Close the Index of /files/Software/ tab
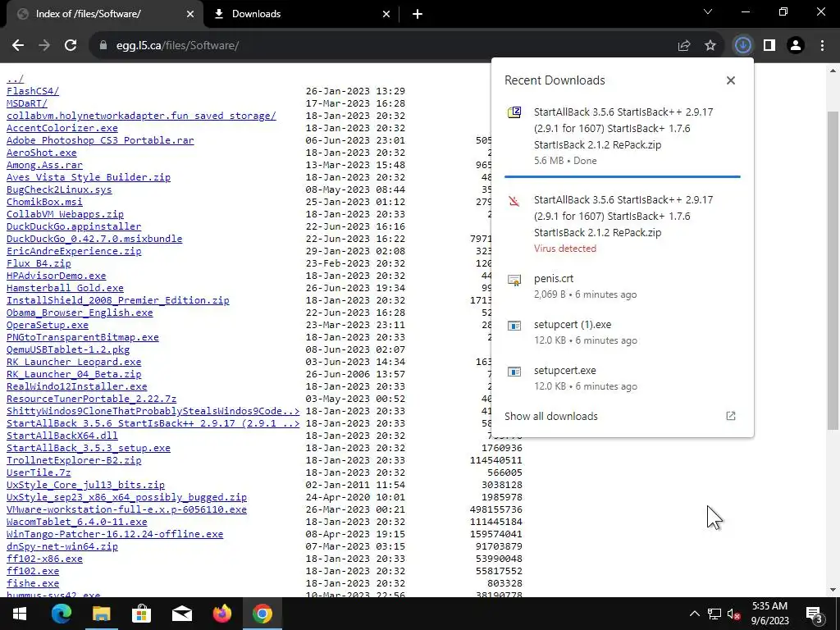840x630 pixels. tap(190, 15)
